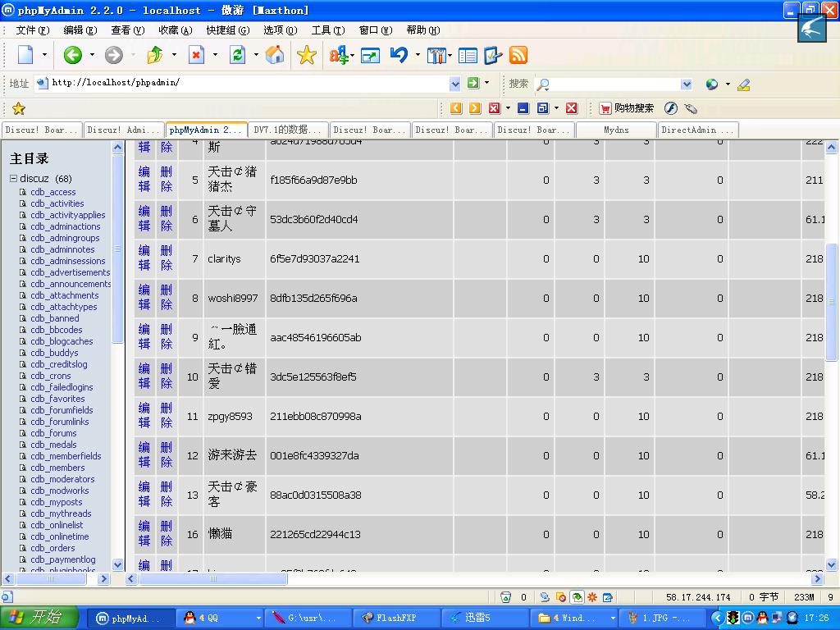Image resolution: width=840 pixels, height=630 pixels.
Task: Click the New page toolbar icon
Action: [x=25, y=55]
